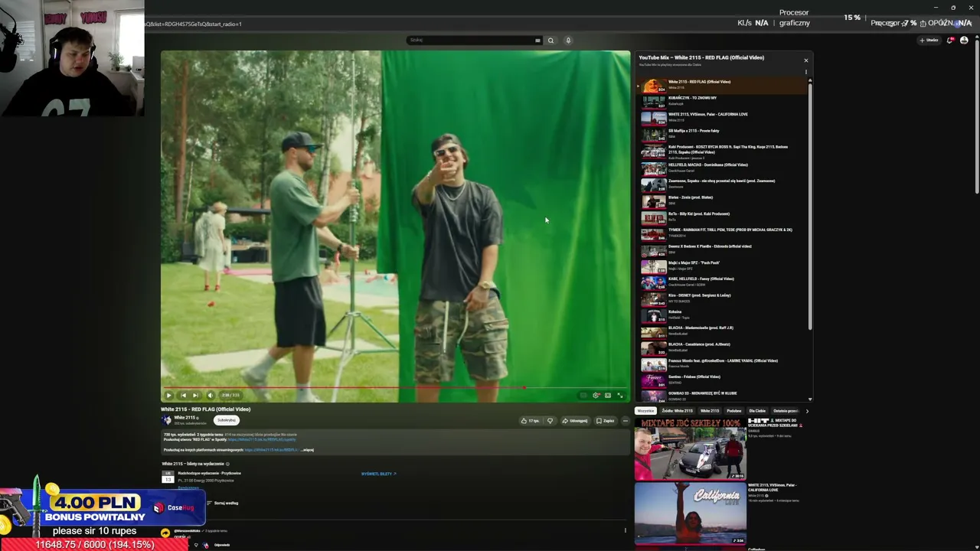980x551 pixels.
Task: Select the Źródło: White 2115 chip
Action: (677, 411)
